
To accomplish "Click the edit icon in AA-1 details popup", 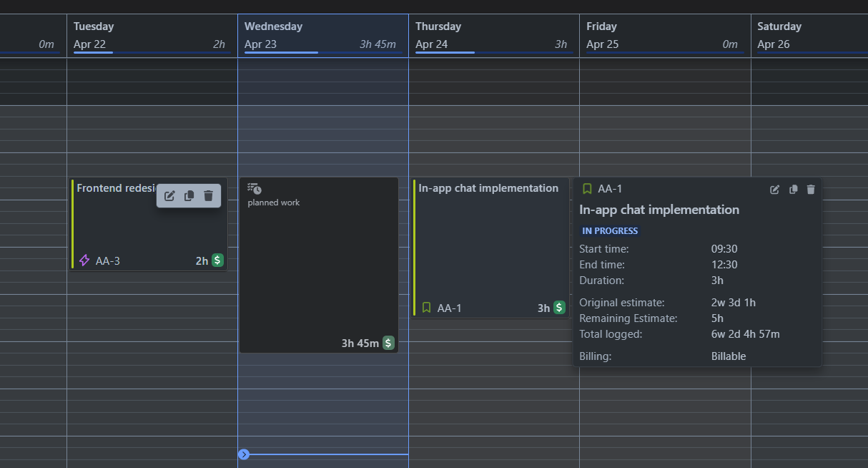I will 775,190.
